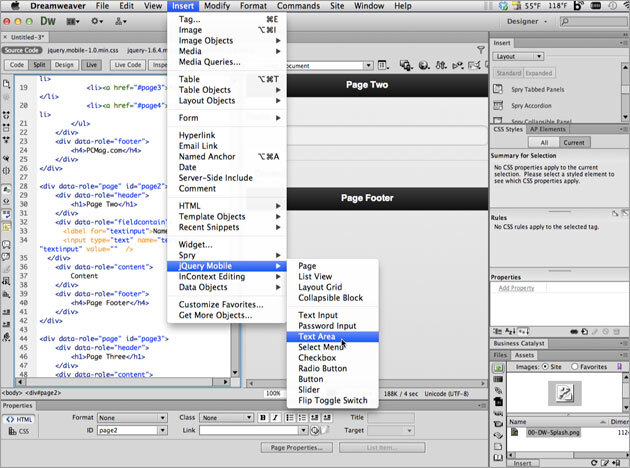Screen dimensions: 630x468
Task: Select the Favorites radio button in Assets
Action: coord(575,367)
